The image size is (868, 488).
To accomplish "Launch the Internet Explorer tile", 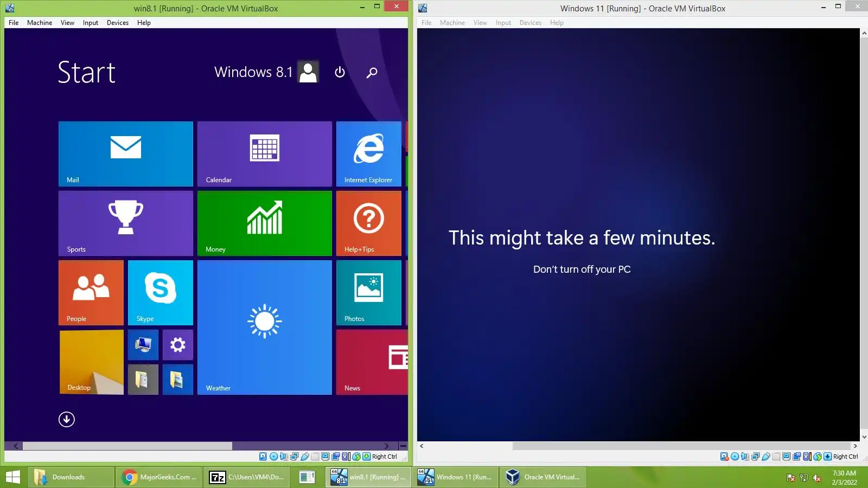I will tap(369, 154).
